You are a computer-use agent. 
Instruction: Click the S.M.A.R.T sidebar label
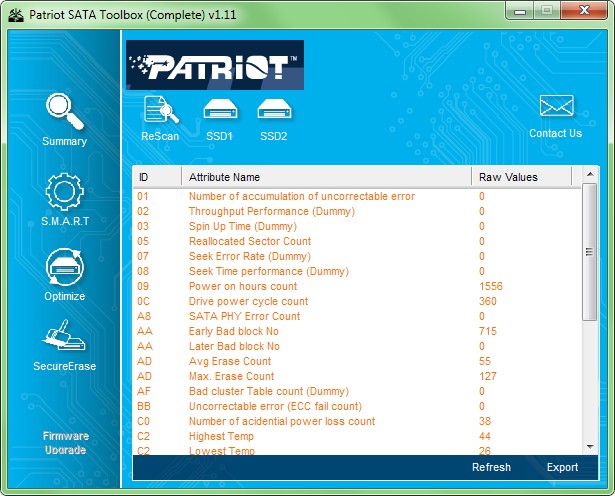[65, 221]
